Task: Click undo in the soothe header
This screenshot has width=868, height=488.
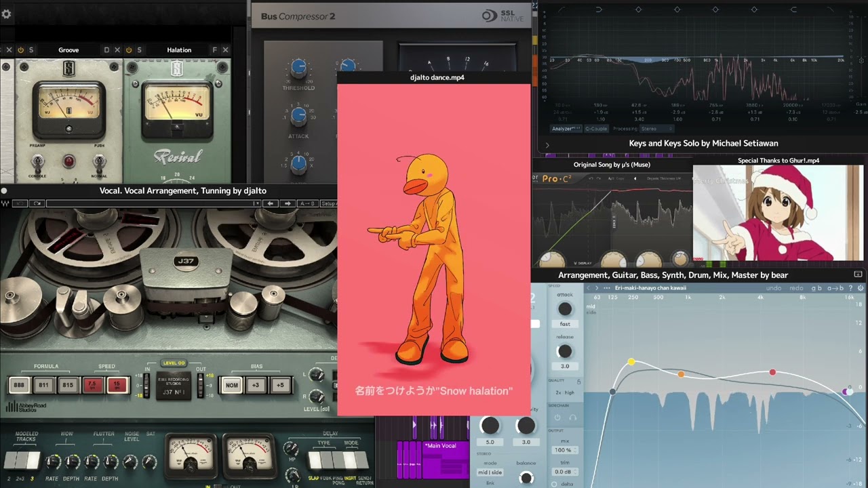Action: click(774, 288)
